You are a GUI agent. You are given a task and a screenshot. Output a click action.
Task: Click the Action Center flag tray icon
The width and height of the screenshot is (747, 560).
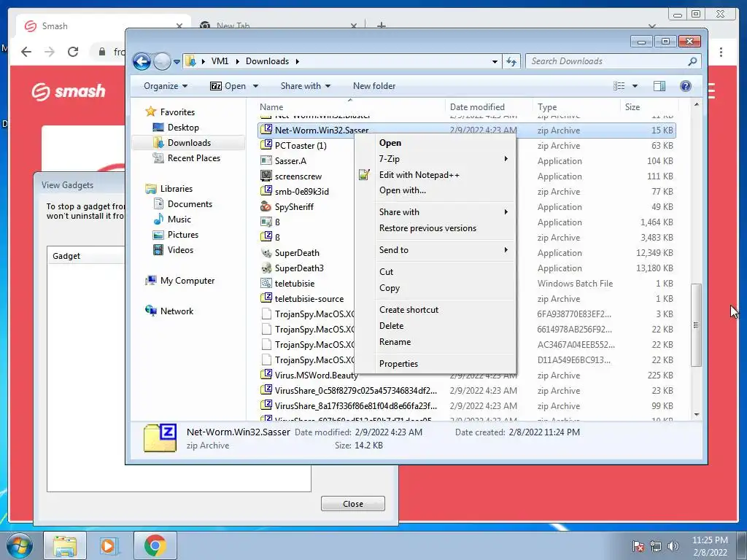(x=638, y=546)
